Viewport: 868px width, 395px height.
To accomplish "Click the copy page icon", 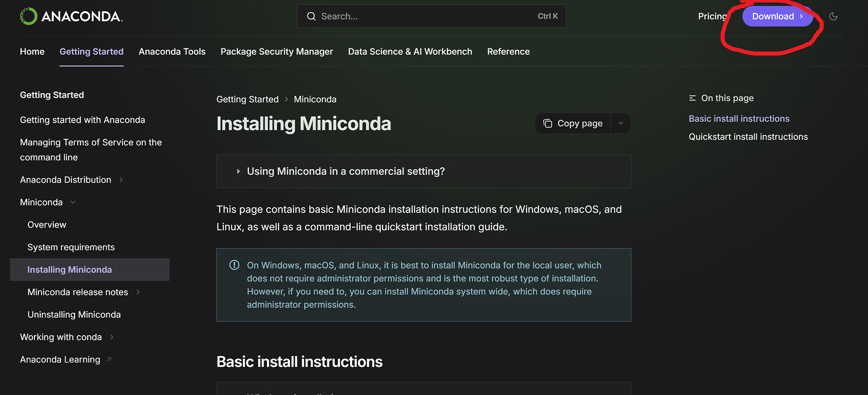I will pyautogui.click(x=547, y=124).
